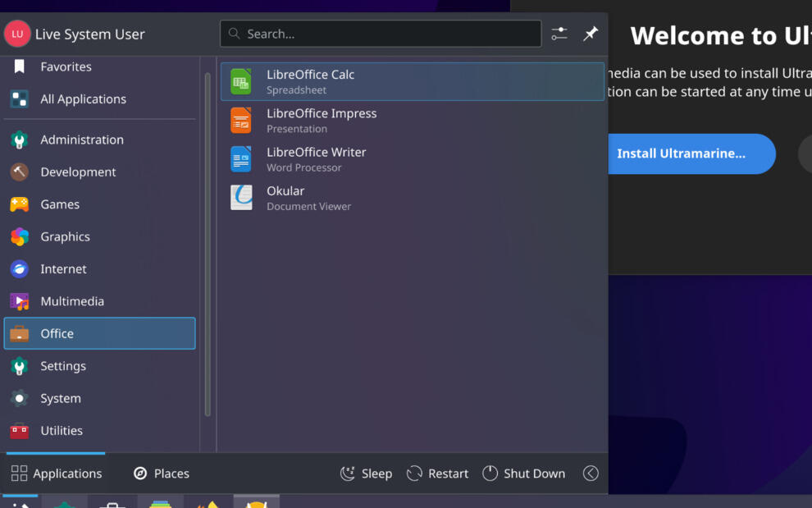Image resolution: width=812 pixels, height=508 pixels.
Task: Click the Restart button
Action: click(x=438, y=474)
